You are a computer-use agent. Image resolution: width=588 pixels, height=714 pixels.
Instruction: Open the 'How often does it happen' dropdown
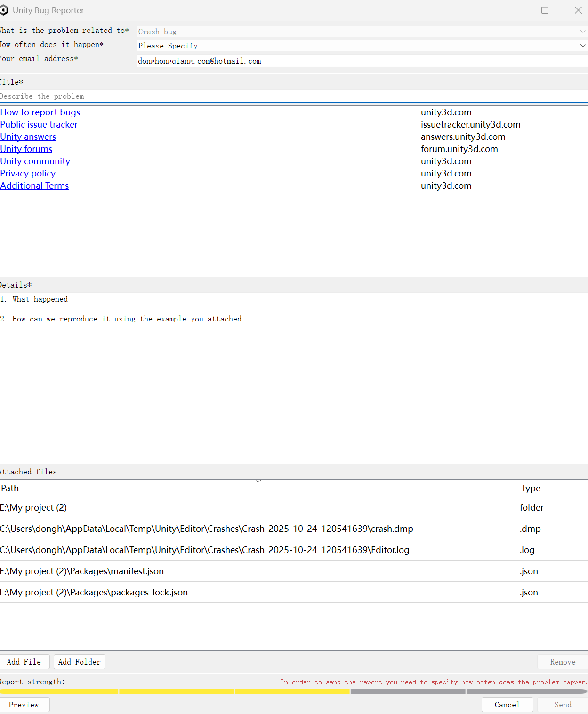click(x=362, y=46)
